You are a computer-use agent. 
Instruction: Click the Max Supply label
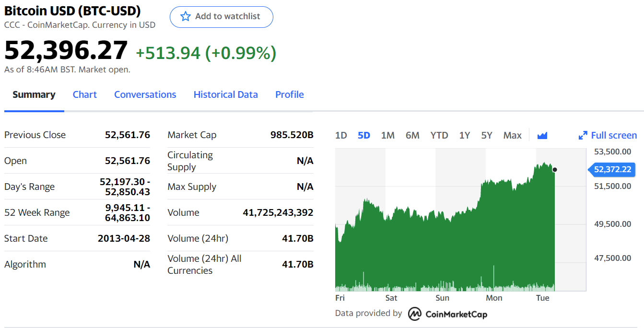[x=192, y=187]
